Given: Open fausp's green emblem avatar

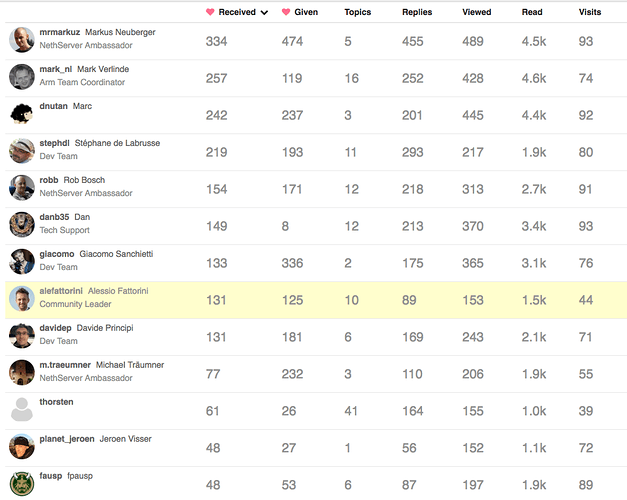Looking at the screenshot, I should (22, 484).
